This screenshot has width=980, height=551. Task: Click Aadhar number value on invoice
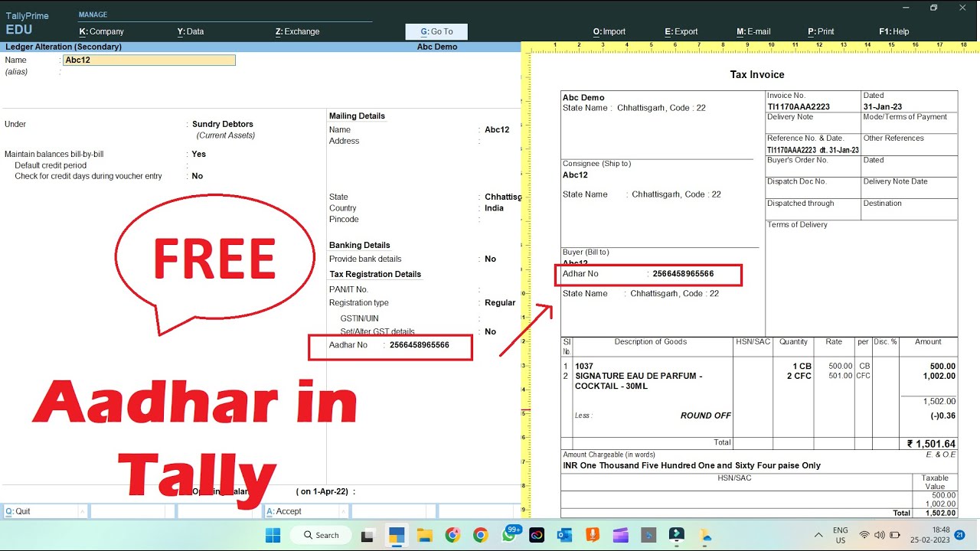click(683, 274)
